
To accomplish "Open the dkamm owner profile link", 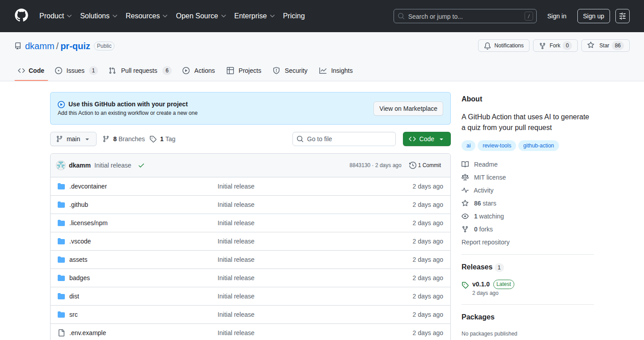I will [39, 46].
